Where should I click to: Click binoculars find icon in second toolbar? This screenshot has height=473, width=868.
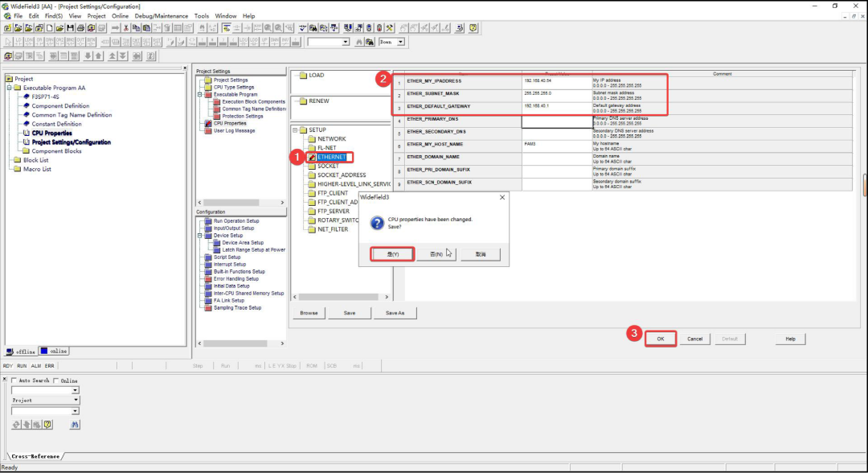pos(359,42)
